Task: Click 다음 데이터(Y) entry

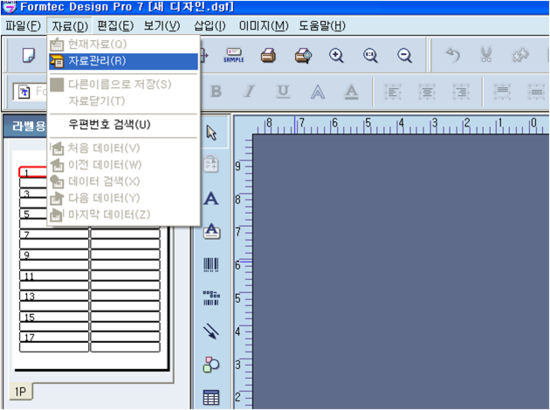Action: pyautogui.click(x=123, y=198)
